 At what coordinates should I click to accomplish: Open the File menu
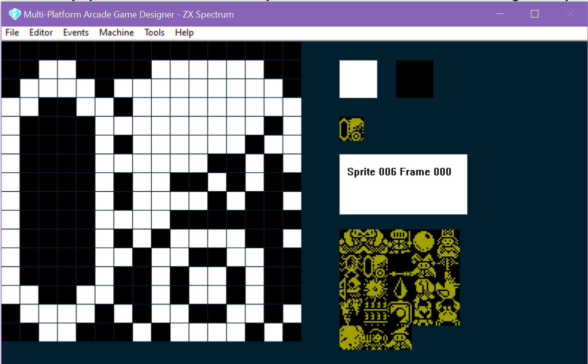coord(12,33)
